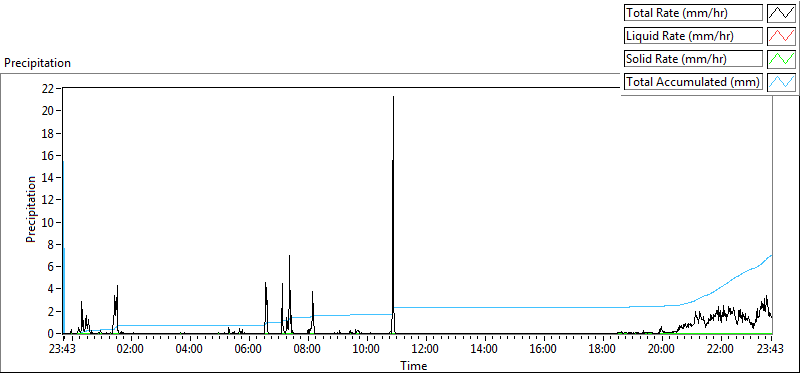This screenshot has width=800, height=373.
Task: Click the Precipitation chart title above the plot
Action: 37,63
